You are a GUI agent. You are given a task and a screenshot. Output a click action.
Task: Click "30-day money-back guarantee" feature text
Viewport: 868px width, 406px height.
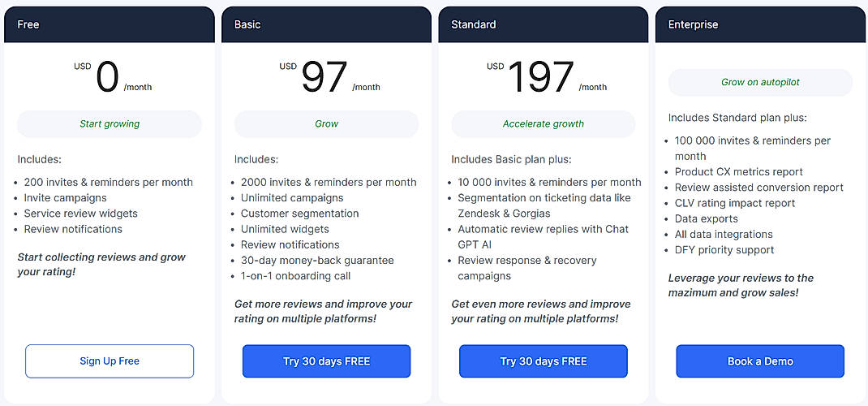click(317, 261)
